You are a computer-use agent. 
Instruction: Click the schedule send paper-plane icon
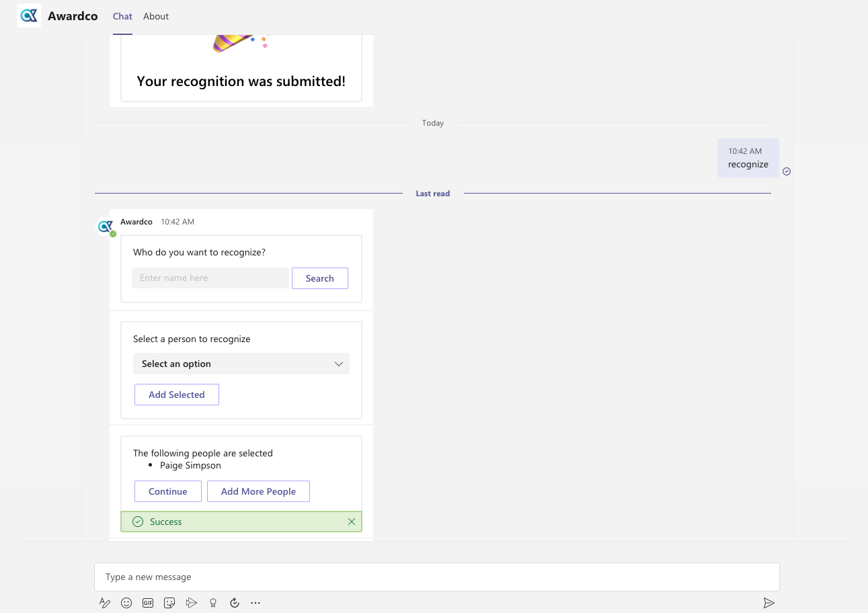(x=192, y=603)
